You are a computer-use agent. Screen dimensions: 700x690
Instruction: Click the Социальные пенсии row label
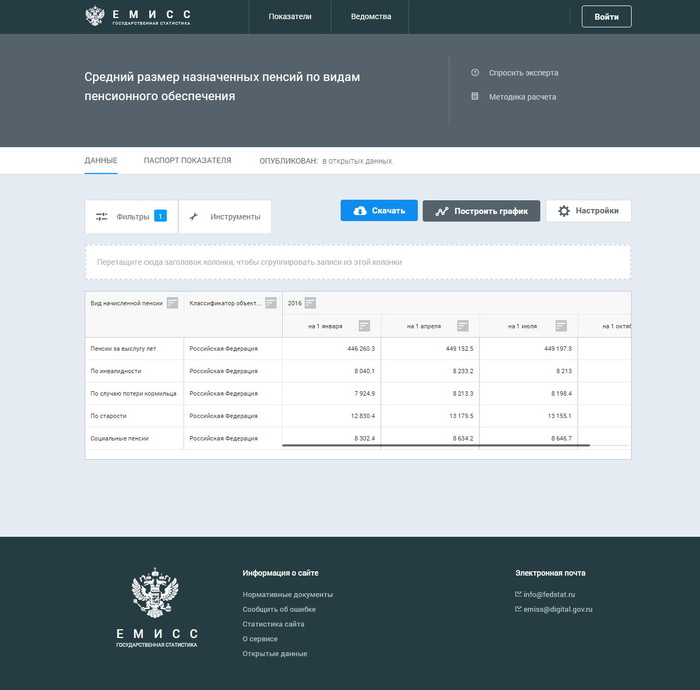point(119,438)
